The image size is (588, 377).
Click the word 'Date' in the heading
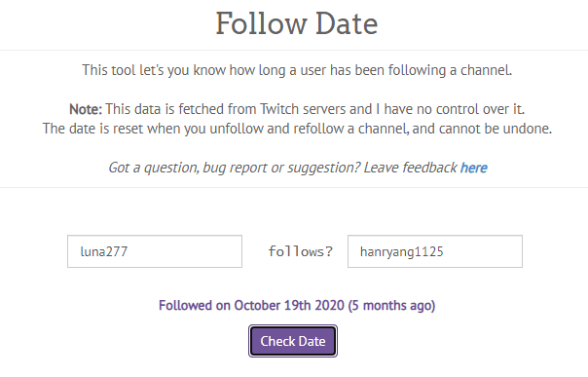pos(347,23)
